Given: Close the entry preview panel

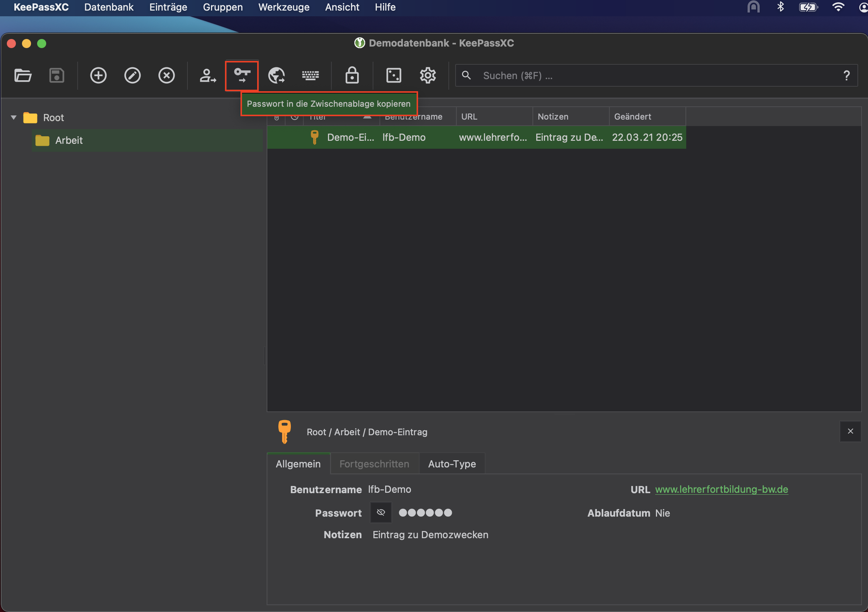Looking at the screenshot, I should (x=850, y=431).
